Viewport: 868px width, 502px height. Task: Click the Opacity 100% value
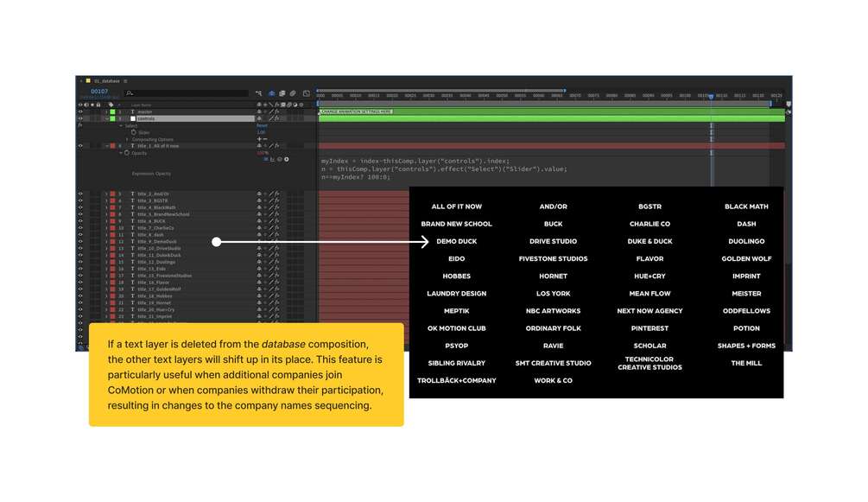coord(263,153)
